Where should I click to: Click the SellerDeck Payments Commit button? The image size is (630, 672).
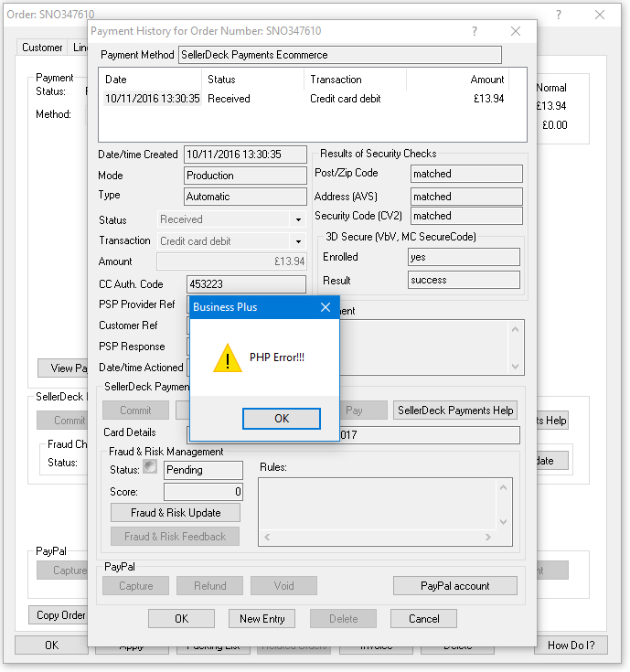click(x=135, y=411)
